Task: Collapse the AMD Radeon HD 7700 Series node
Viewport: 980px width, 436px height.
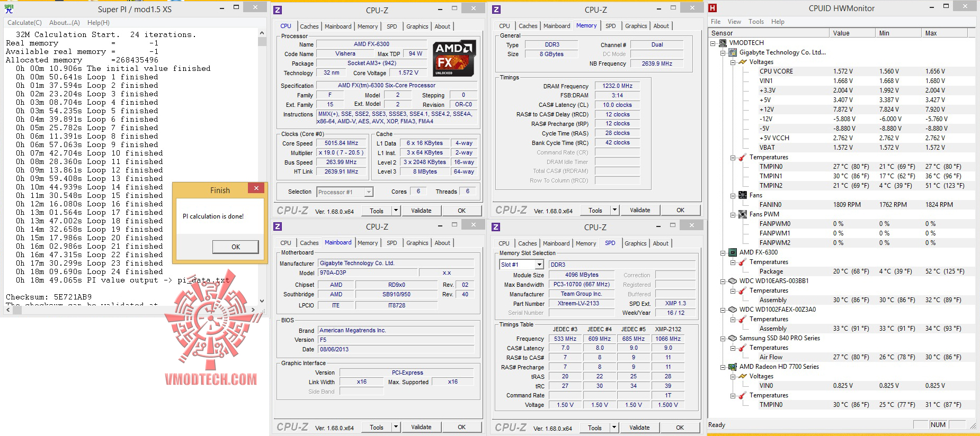Action: pos(723,367)
